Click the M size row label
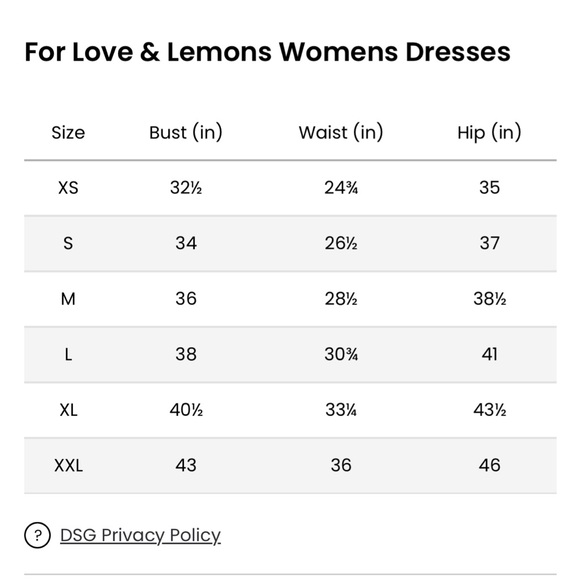This screenshot has width=580, height=580. click(68, 299)
